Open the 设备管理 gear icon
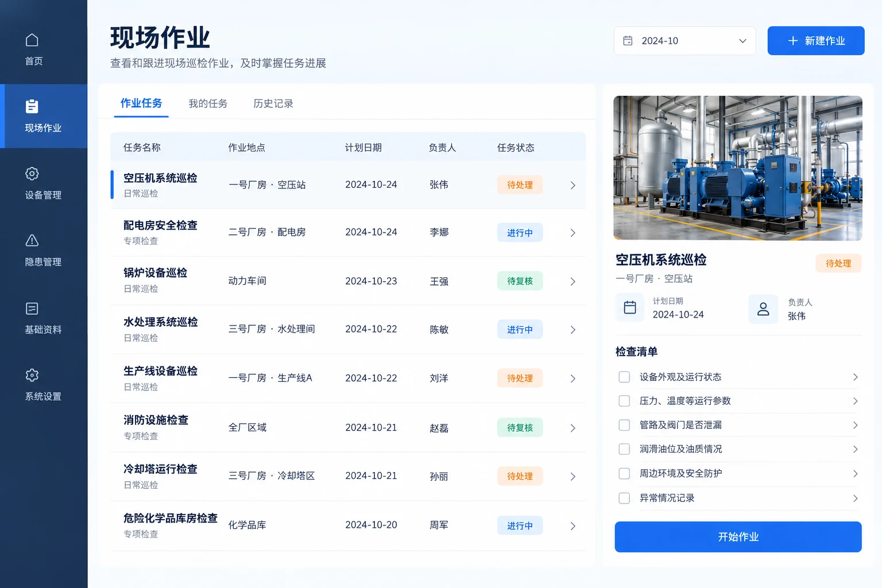Image resolution: width=882 pixels, height=588 pixels. (x=32, y=173)
